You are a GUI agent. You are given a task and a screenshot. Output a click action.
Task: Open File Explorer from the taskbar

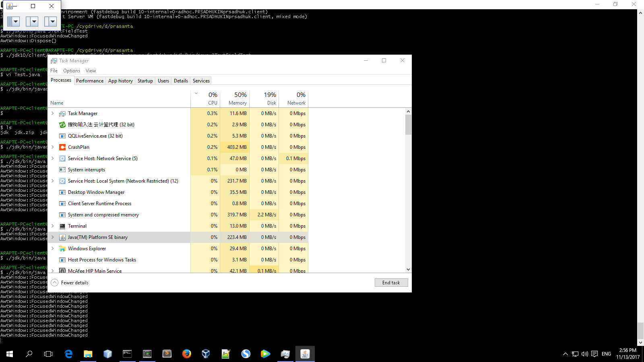click(x=88, y=354)
